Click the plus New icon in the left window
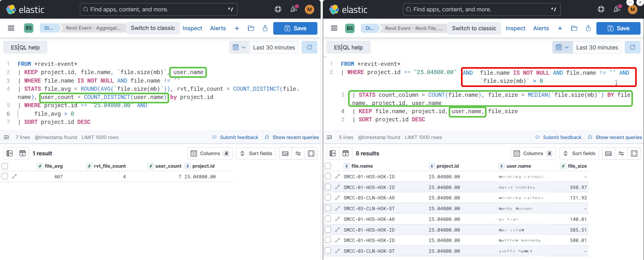The image size is (644, 260). click(237, 28)
